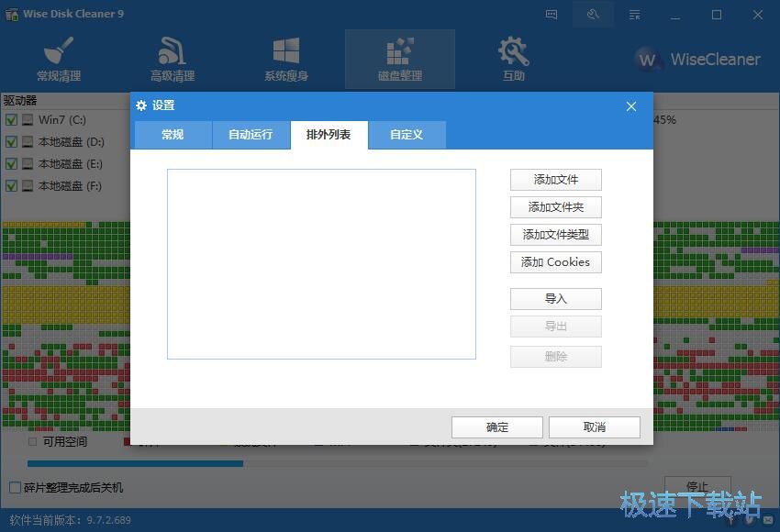Click the 本地磁盘 (D:) drive icon
This screenshot has width=780, height=532.
click(x=28, y=141)
